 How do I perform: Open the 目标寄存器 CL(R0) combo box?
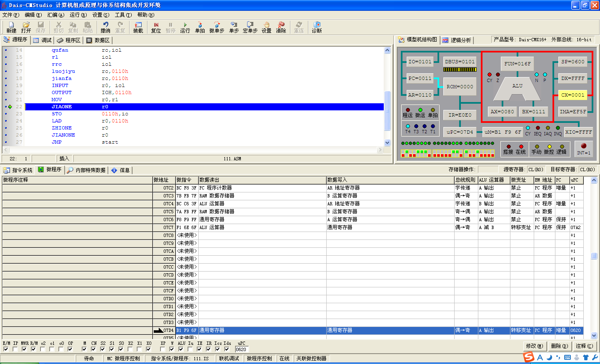(x=588, y=170)
